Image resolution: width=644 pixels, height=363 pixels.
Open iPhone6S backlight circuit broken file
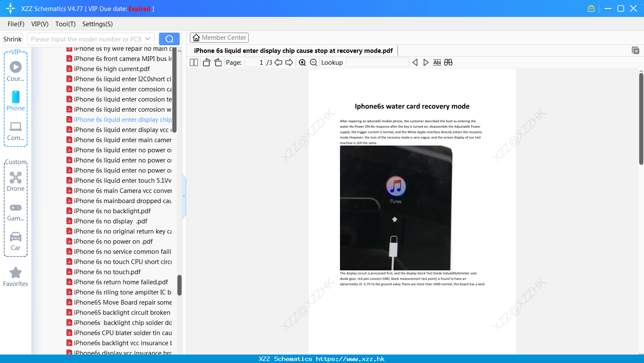(119, 313)
